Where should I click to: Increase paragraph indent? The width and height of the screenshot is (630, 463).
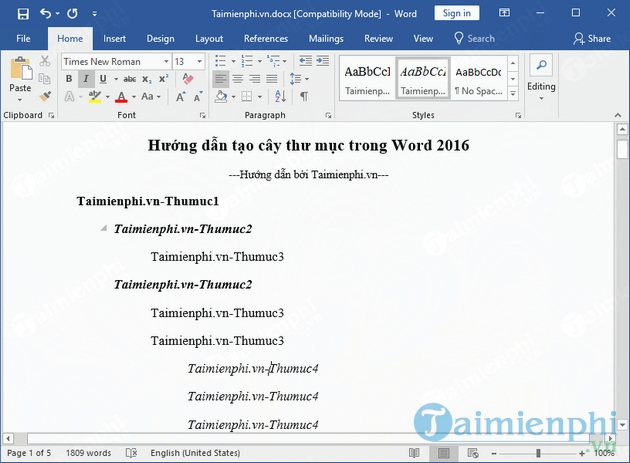coord(322,61)
